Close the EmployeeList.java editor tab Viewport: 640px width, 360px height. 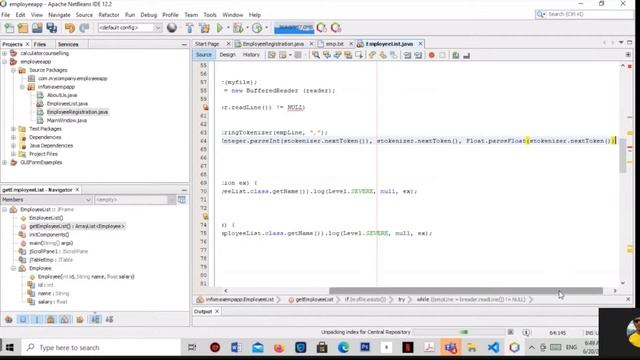tap(420, 44)
